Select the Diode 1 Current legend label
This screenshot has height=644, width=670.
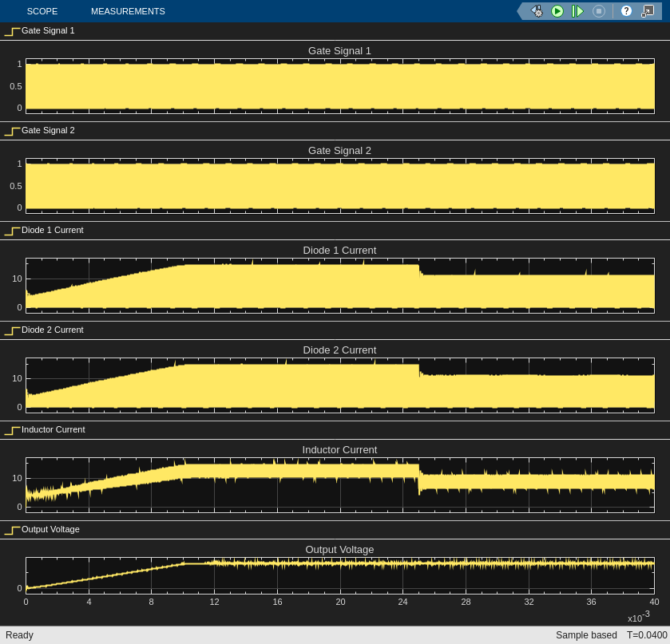pos(53,230)
